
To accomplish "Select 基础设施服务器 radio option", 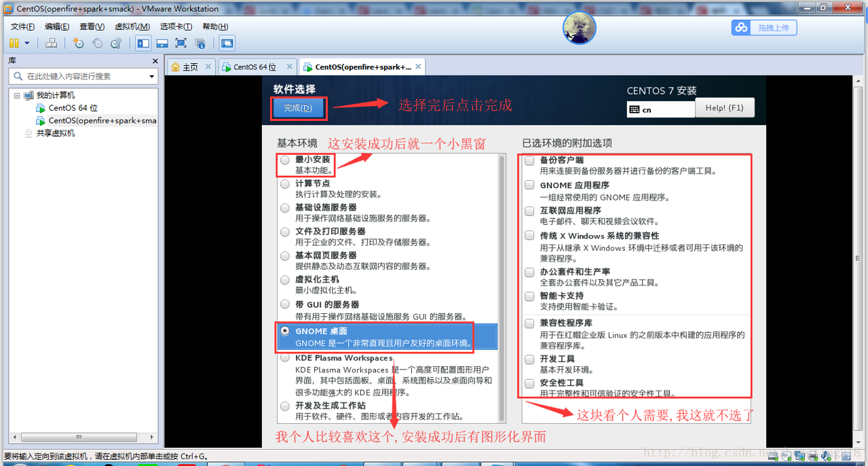I will point(284,208).
